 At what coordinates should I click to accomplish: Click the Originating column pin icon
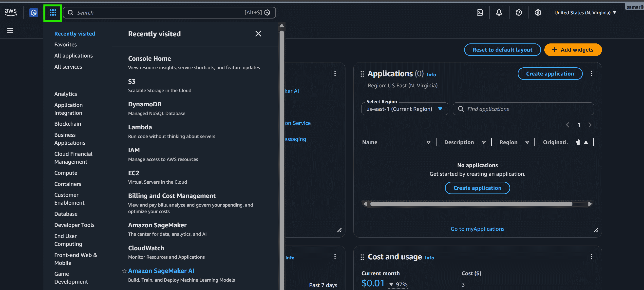577,142
